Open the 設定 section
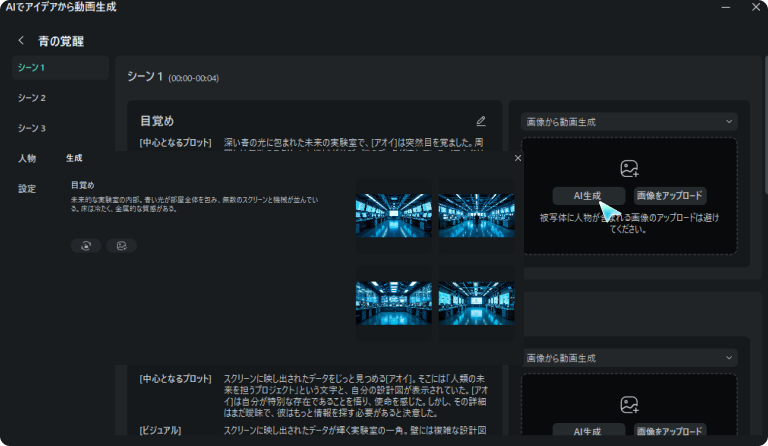768x446 pixels. tap(27, 189)
